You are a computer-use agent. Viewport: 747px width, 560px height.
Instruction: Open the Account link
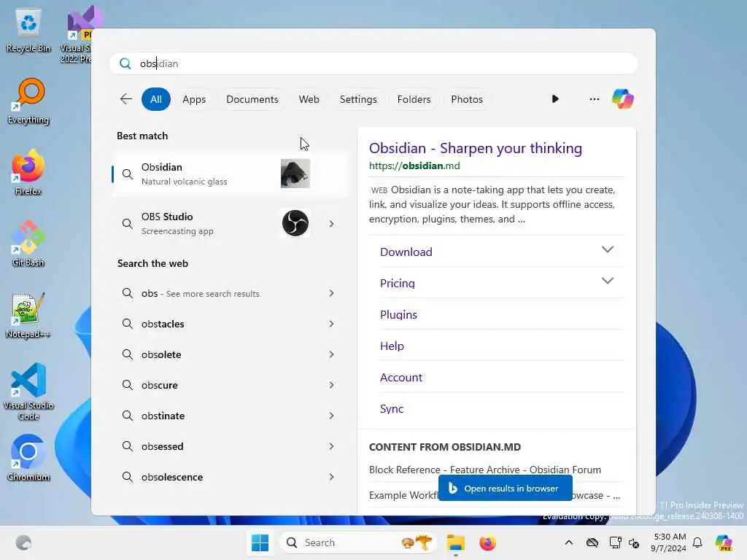pos(400,378)
